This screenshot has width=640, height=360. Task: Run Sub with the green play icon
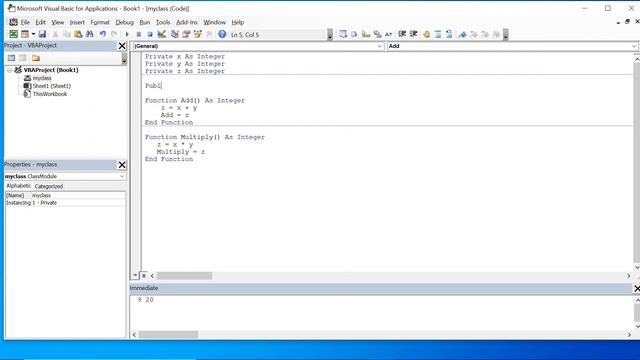click(127, 34)
